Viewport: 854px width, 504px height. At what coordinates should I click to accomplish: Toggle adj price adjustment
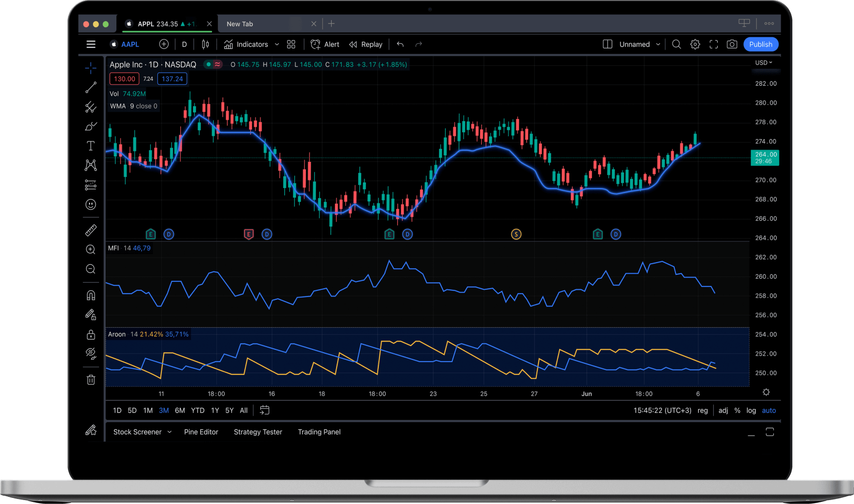point(723,411)
